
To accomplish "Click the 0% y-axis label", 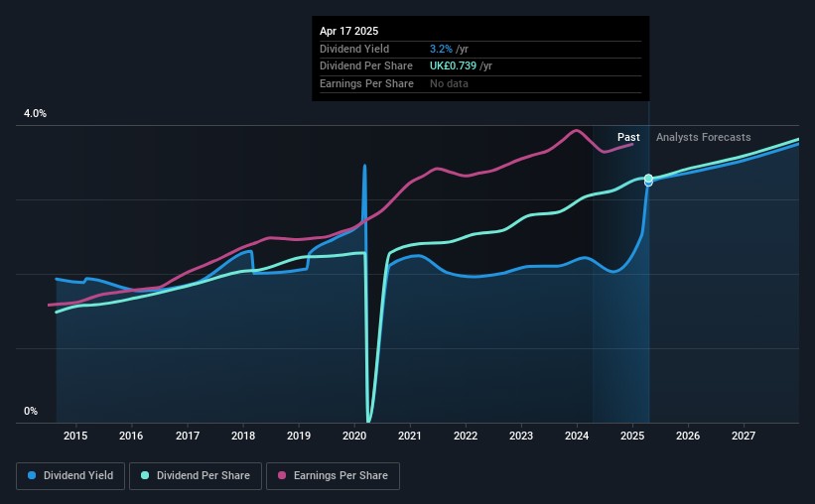I will point(31,411).
